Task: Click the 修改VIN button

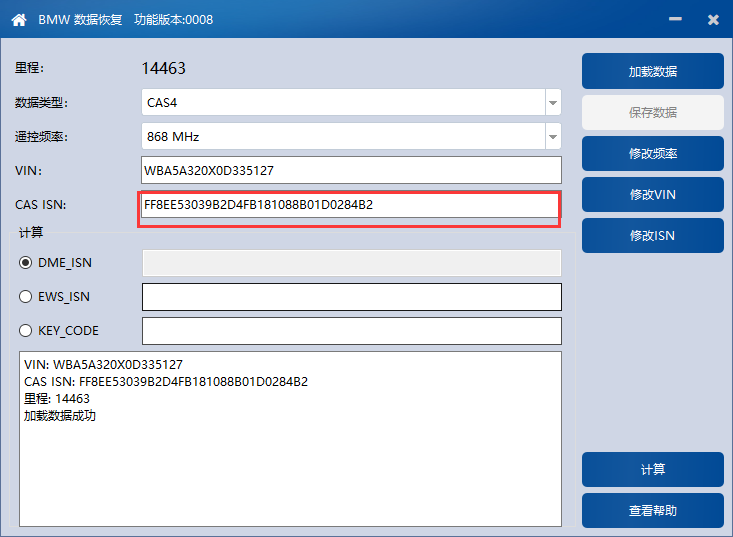Action: click(x=653, y=194)
